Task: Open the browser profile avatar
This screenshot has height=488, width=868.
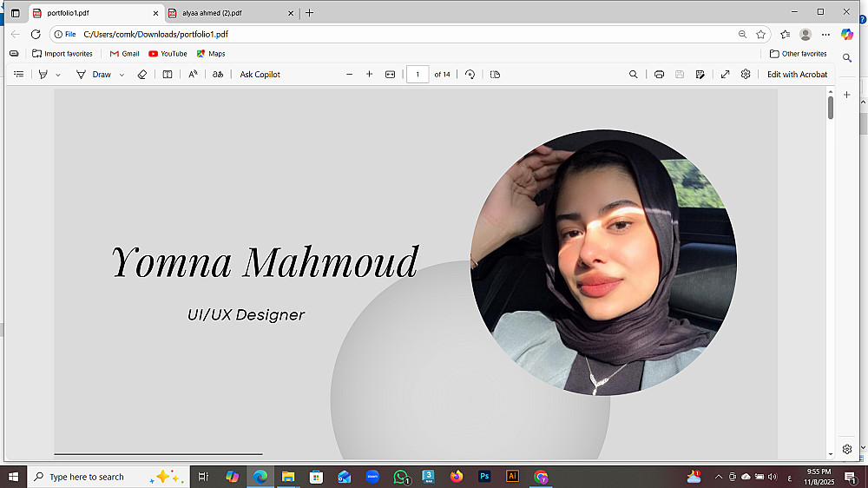Action: click(x=806, y=35)
